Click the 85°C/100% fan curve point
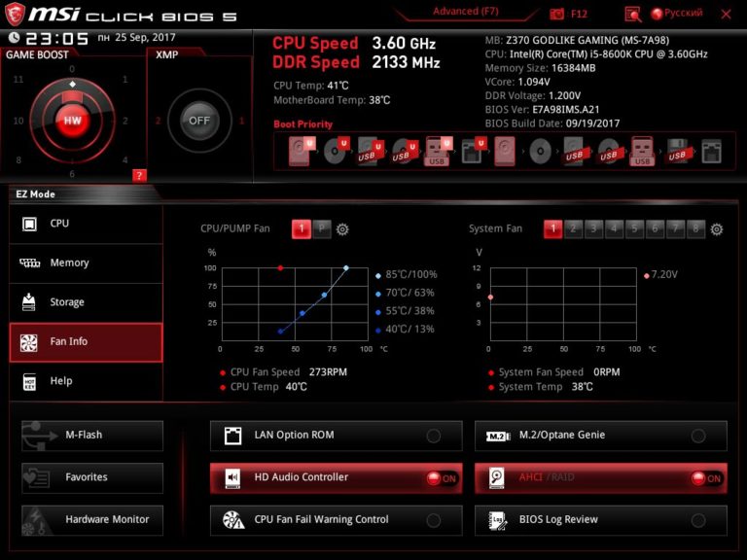The height and width of the screenshot is (560, 747). point(346,268)
